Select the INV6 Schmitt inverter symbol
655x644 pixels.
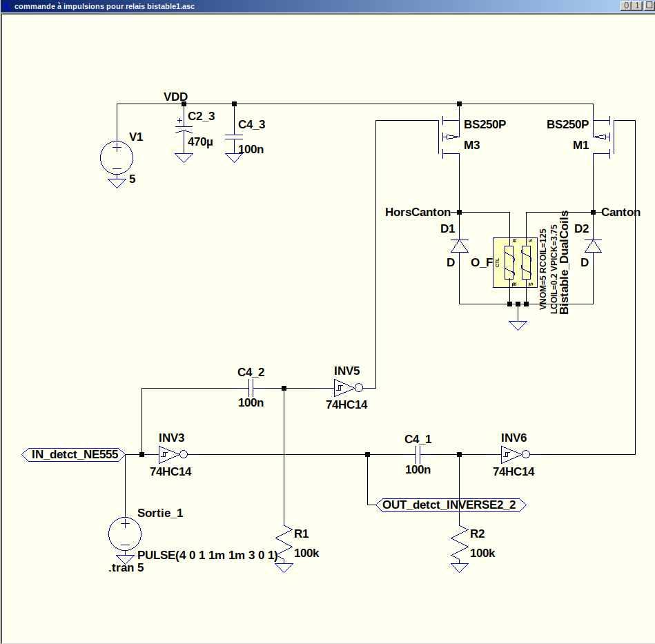pyautogui.click(x=516, y=454)
